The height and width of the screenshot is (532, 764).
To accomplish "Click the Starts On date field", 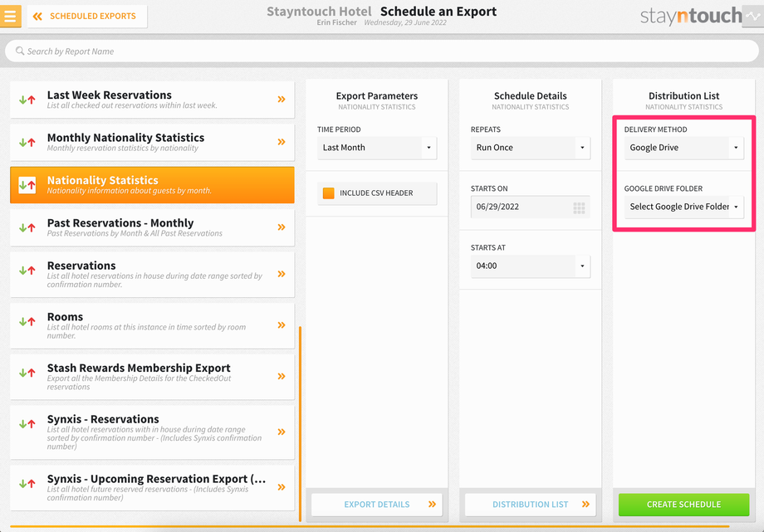I will pos(530,207).
